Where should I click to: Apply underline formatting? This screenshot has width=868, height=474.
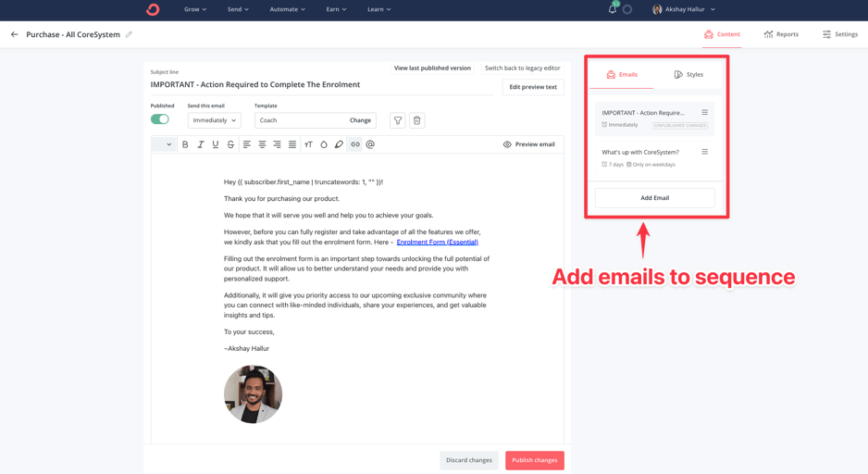click(x=216, y=144)
